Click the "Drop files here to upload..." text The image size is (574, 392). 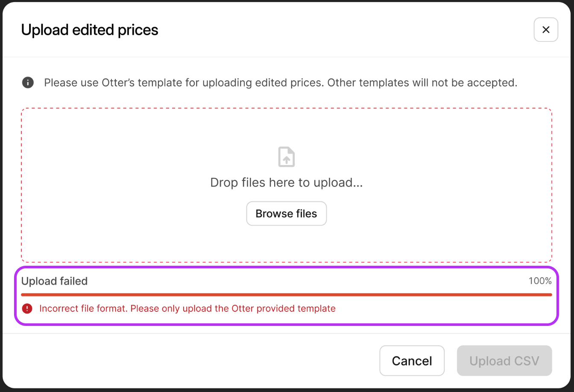coord(286,183)
